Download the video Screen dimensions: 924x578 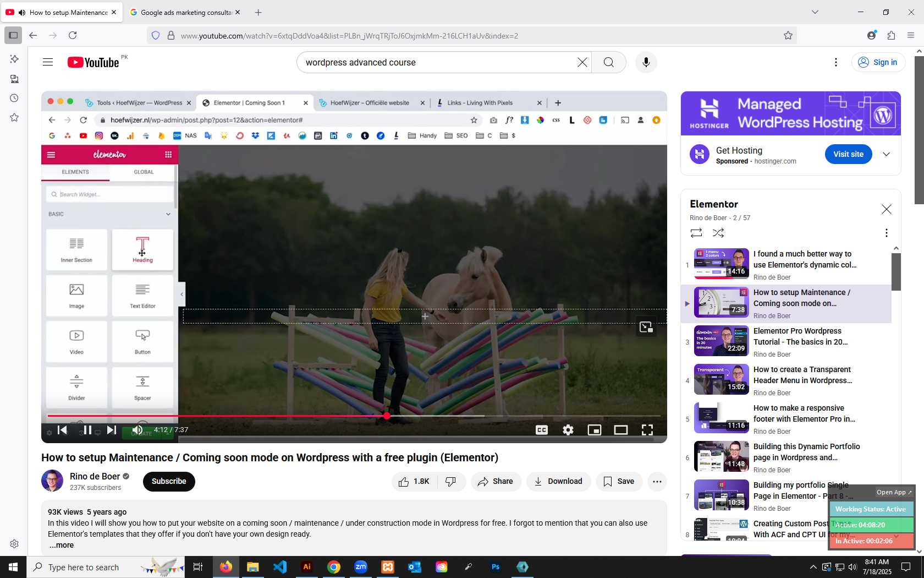click(558, 482)
